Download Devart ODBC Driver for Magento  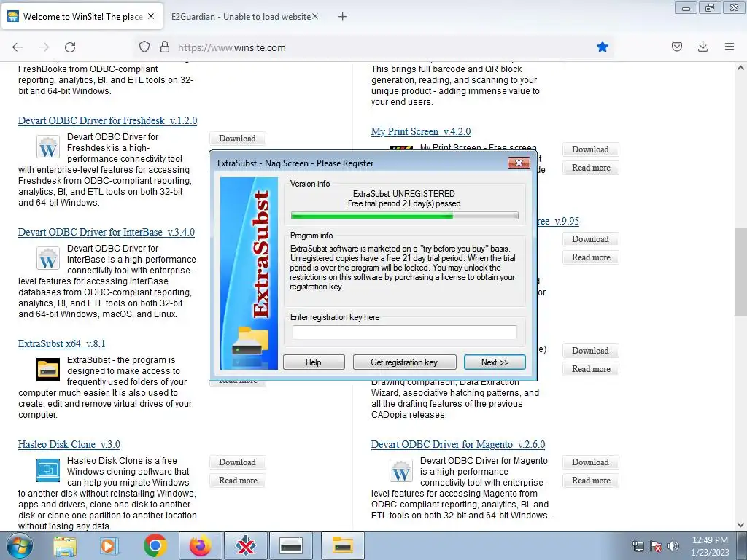pos(590,462)
